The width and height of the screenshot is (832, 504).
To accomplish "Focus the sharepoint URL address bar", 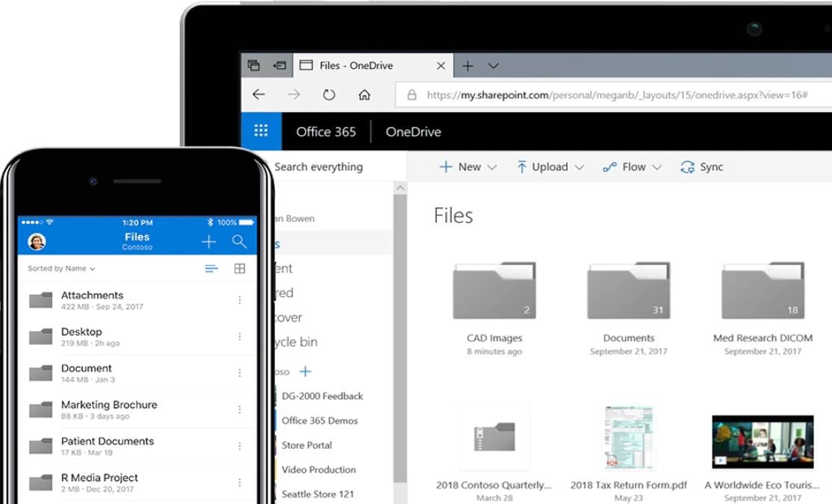I will pyautogui.click(x=615, y=95).
